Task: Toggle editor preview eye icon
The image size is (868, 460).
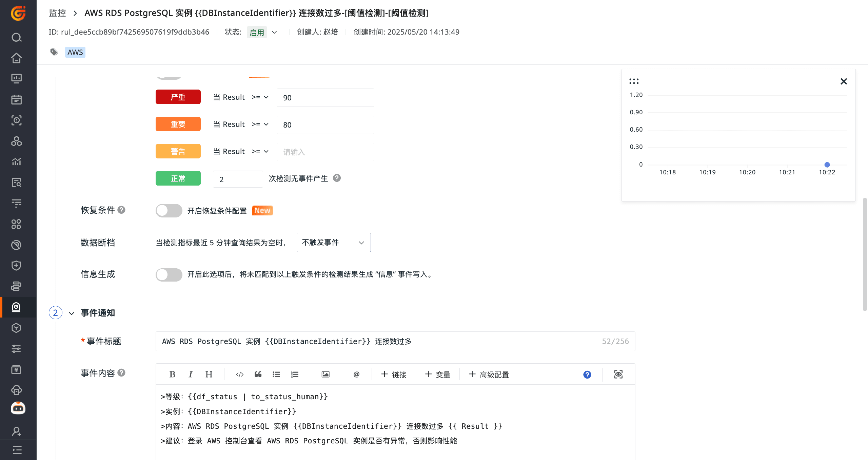Action: point(618,375)
